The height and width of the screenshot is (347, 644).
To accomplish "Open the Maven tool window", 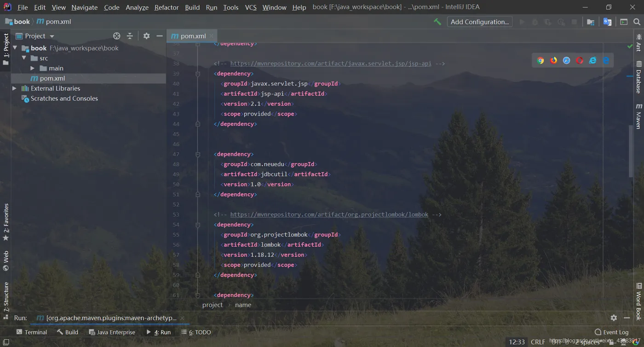I will click(x=638, y=116).
